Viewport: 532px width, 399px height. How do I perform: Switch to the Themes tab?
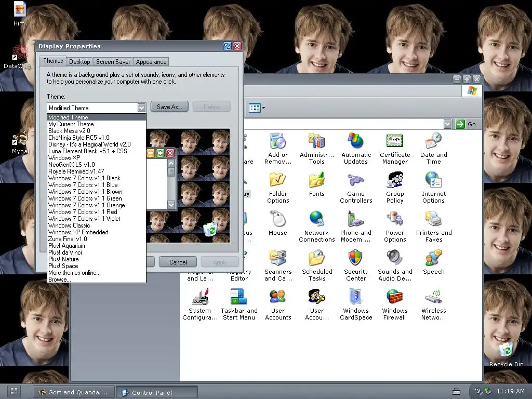53,61
